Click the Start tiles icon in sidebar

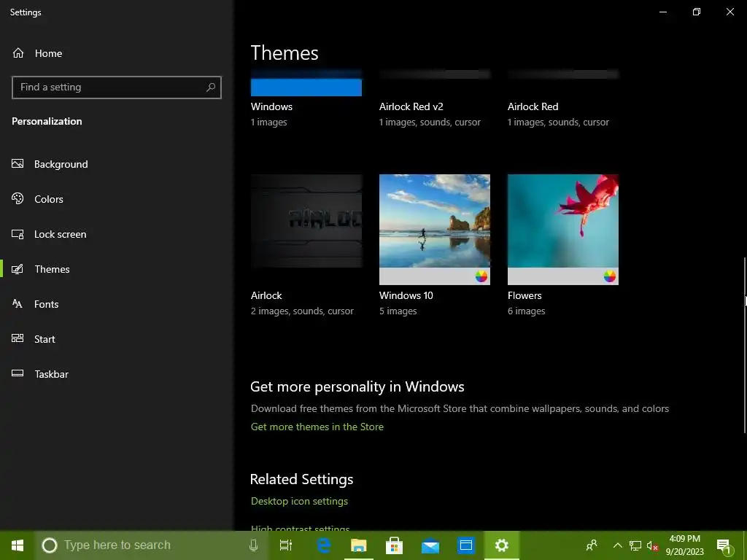pyautogui.click(x=18, y=338)
